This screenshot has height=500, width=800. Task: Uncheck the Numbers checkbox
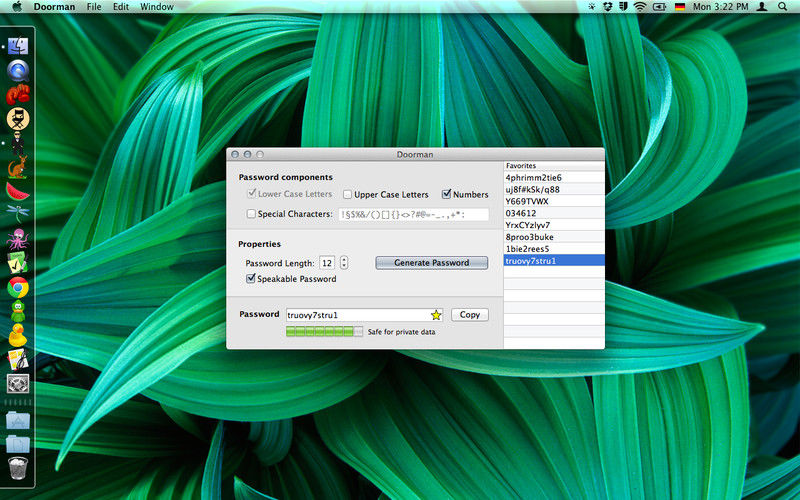click(x=446, y=194)
